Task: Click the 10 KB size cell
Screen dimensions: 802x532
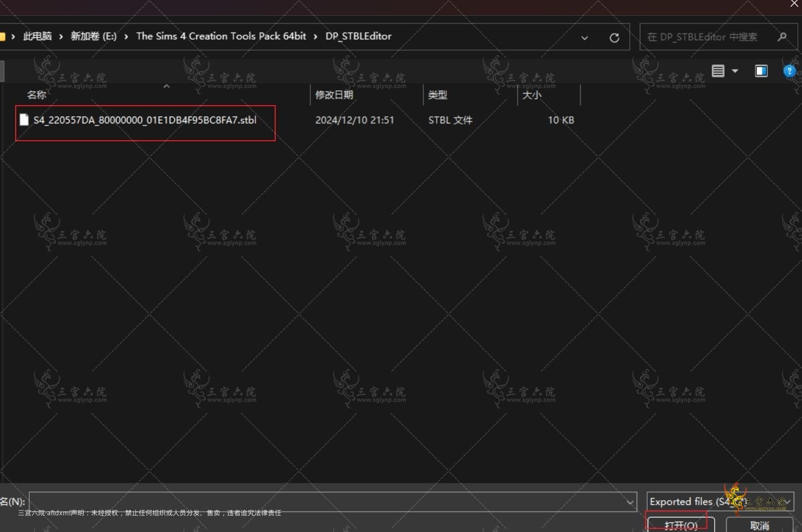Action: (x=561, y=120)
